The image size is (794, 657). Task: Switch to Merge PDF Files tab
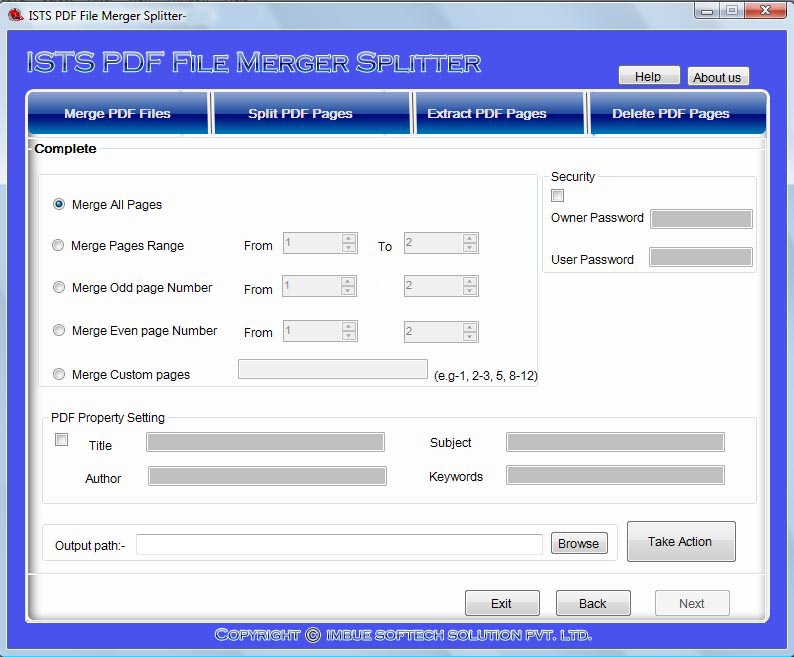(x=117, y=113)
